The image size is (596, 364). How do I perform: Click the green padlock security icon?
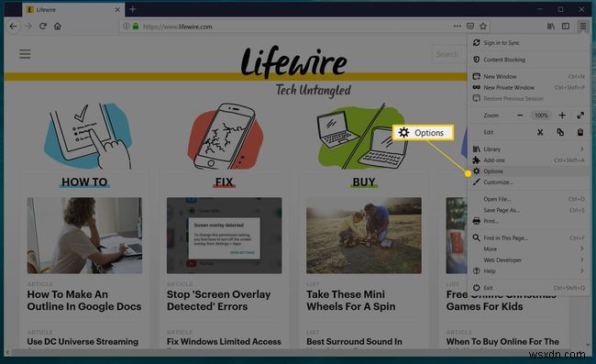click(x=136, y=27)
